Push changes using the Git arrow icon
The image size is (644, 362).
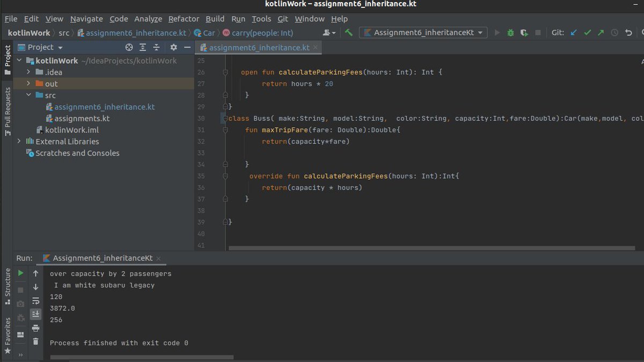(x=601, y=32)
